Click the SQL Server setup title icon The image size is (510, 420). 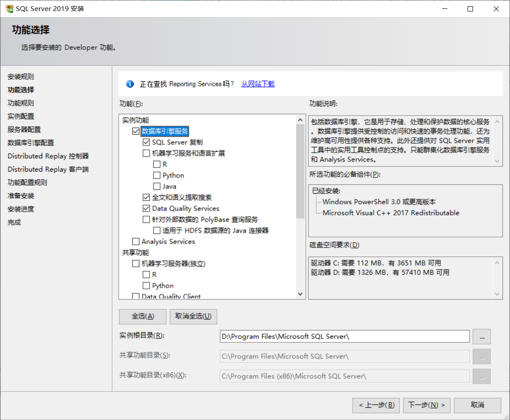pos(9,9)
